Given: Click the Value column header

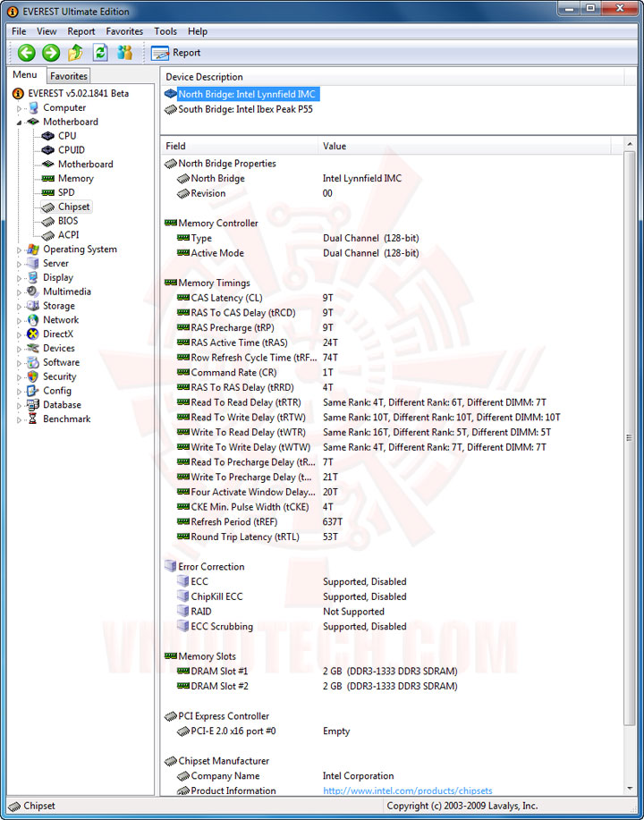Looking at the screenshot, I should [463, 147].
